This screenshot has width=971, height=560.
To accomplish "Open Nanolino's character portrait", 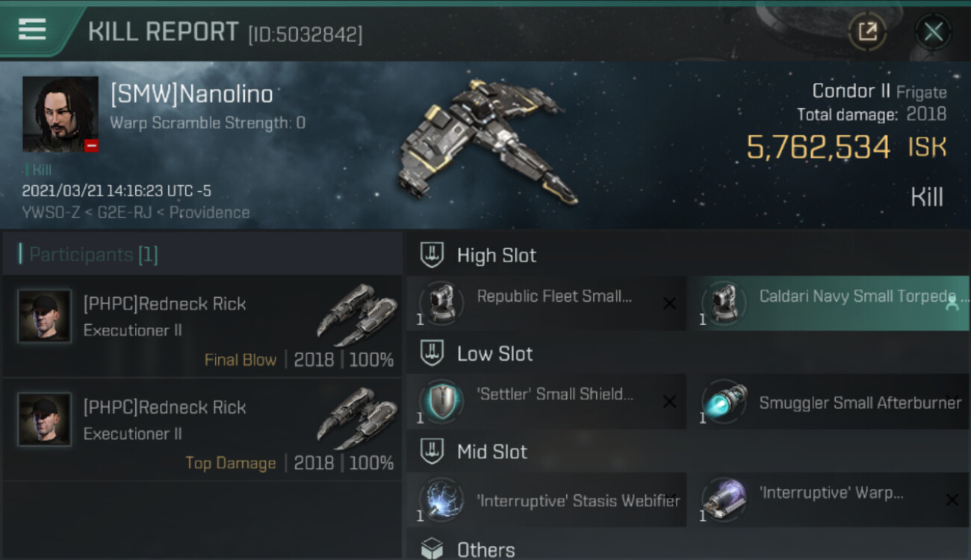I will click(61, 114).
